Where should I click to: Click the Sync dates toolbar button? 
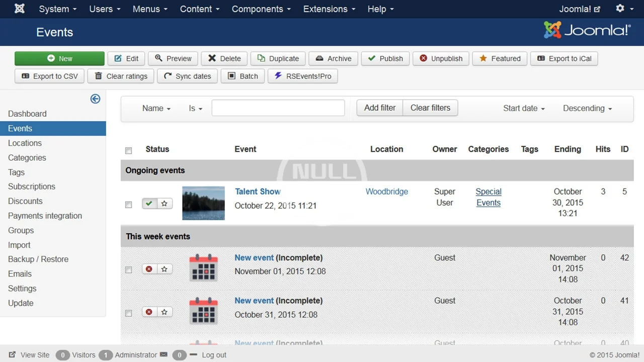tap(187, 76)
